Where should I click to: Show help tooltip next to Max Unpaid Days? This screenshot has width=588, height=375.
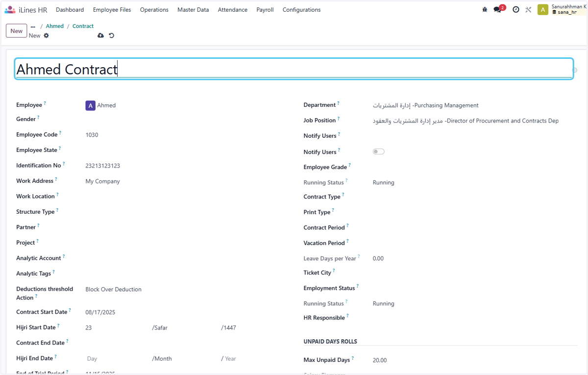[x=352, y=358]
